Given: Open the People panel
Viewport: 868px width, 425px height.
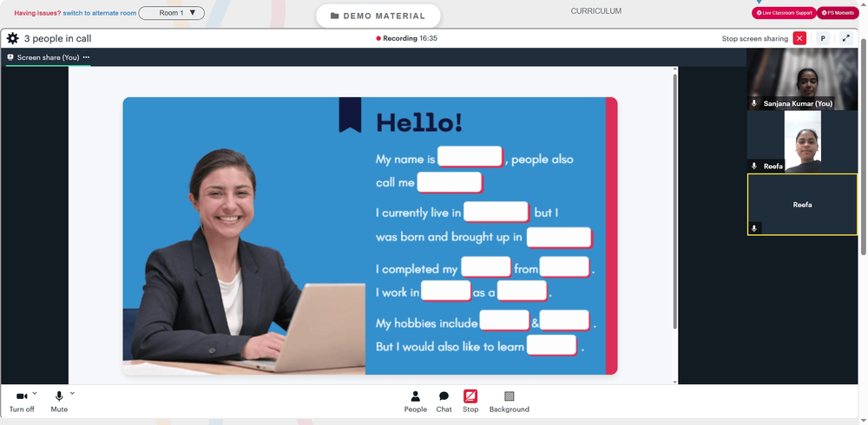Looking at the screenshot, I should 415,402.
